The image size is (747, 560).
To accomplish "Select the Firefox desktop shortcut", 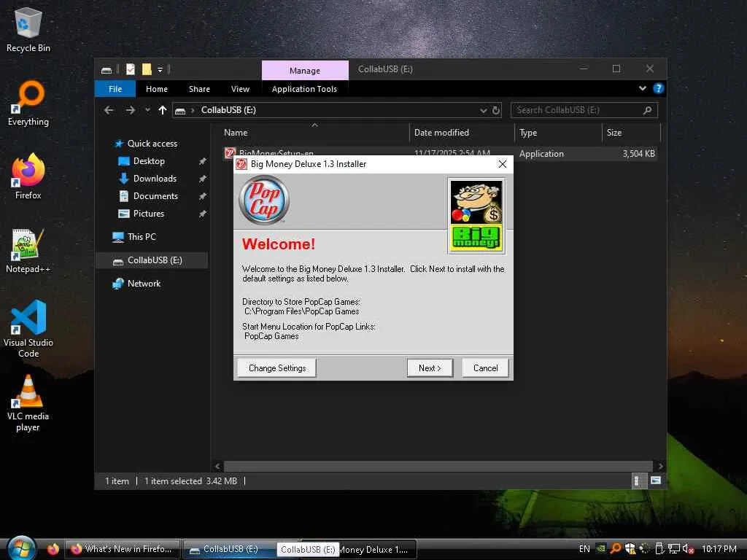I will 28,176.
